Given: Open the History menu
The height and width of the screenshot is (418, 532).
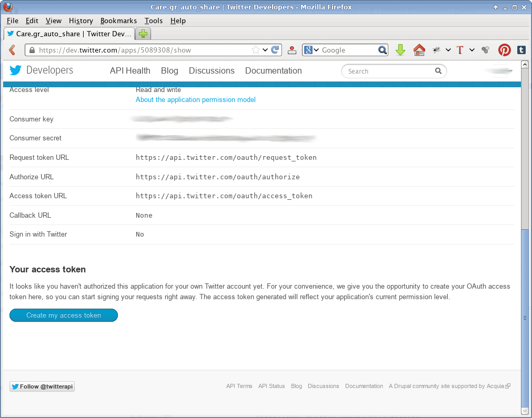Looking at the screenshot, I should pos(81,21).
